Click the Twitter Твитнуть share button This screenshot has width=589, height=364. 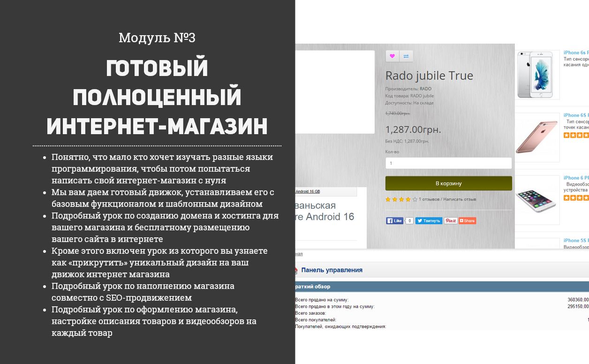(429, 220)
